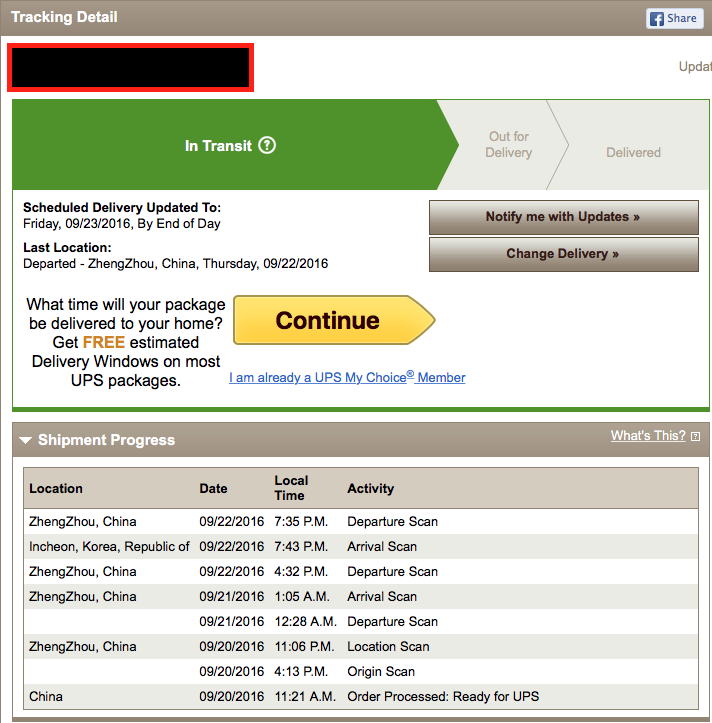Click the Change Delivery button
Image resolution: width=712 pixels, height=723 pixels.
click(x=564, y=254)
